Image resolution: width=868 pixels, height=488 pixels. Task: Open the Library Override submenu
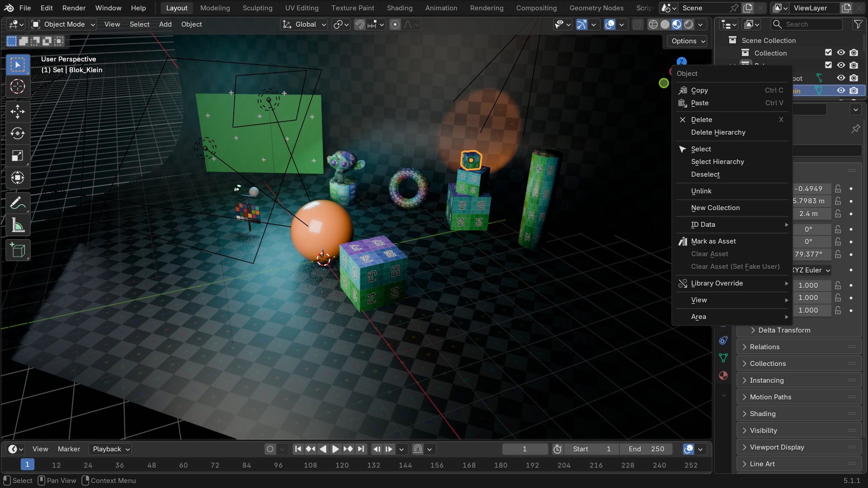(732, 283)
